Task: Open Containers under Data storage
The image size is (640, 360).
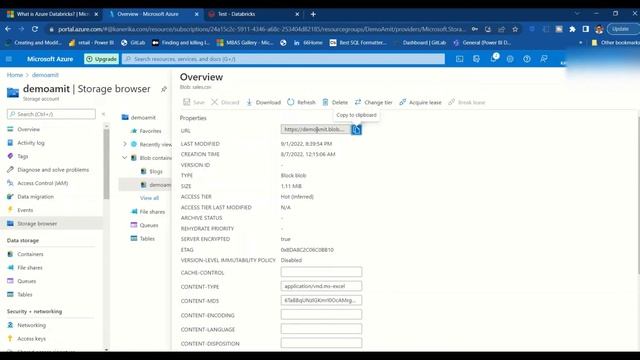Action: tap(30, 254)
